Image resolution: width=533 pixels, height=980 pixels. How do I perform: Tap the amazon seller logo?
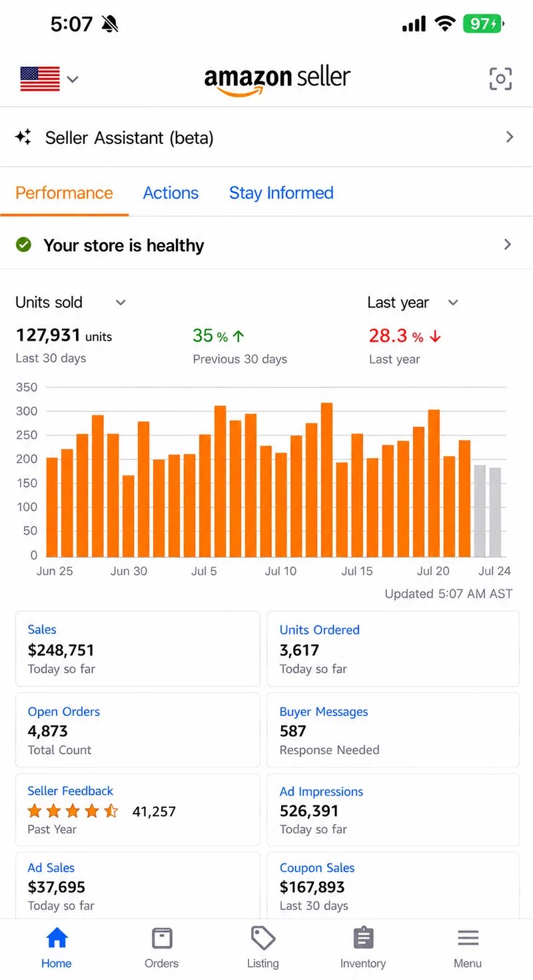(x=277, y=80)
